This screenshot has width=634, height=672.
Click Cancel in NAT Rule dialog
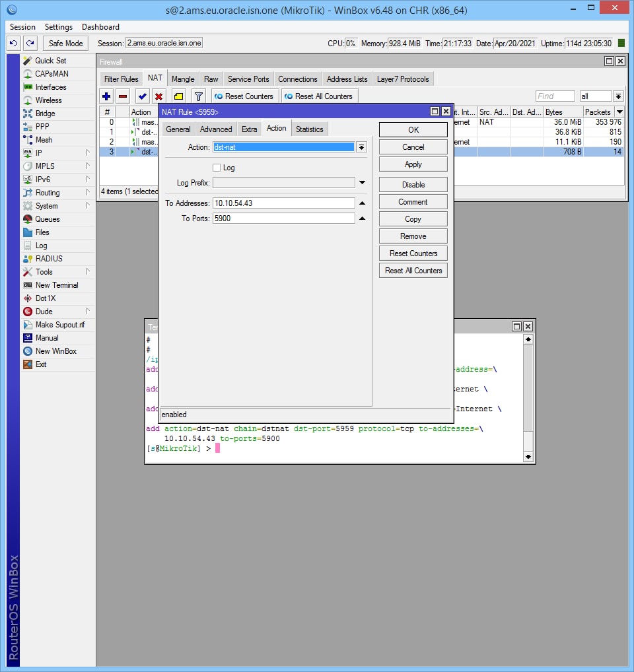(x=413, y=147)
